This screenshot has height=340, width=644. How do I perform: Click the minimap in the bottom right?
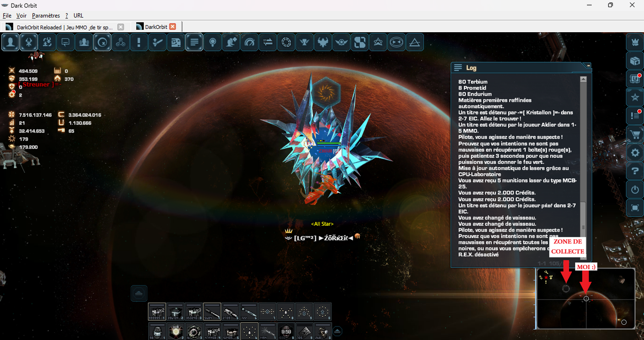pyautogui.click(x=586, y=299)
